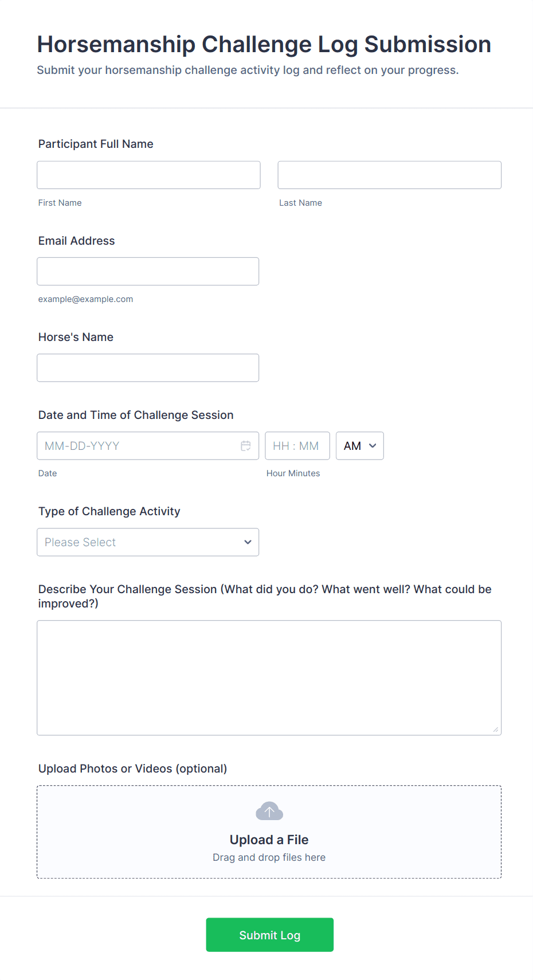Click the cloud upload icon
The image size is (533, 980).
269,812
